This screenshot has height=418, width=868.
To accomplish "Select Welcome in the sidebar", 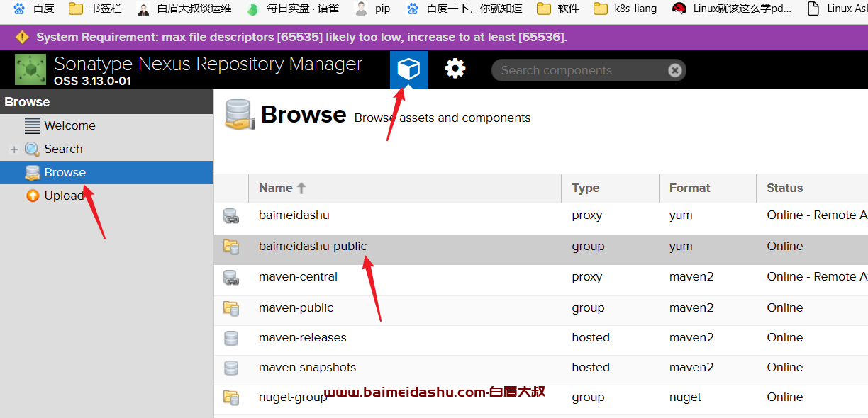I will coord(106,126).
